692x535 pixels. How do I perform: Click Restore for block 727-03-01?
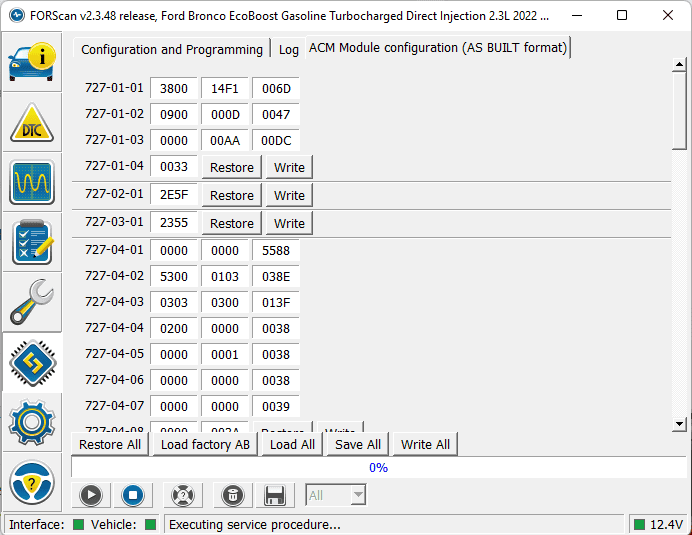232,223
